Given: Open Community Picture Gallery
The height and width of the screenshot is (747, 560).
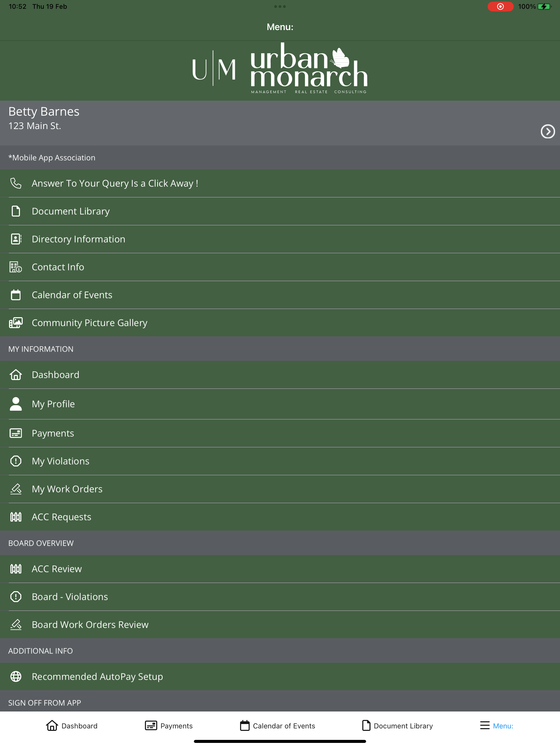Looking at the screenshot, I should coord(280,323).
